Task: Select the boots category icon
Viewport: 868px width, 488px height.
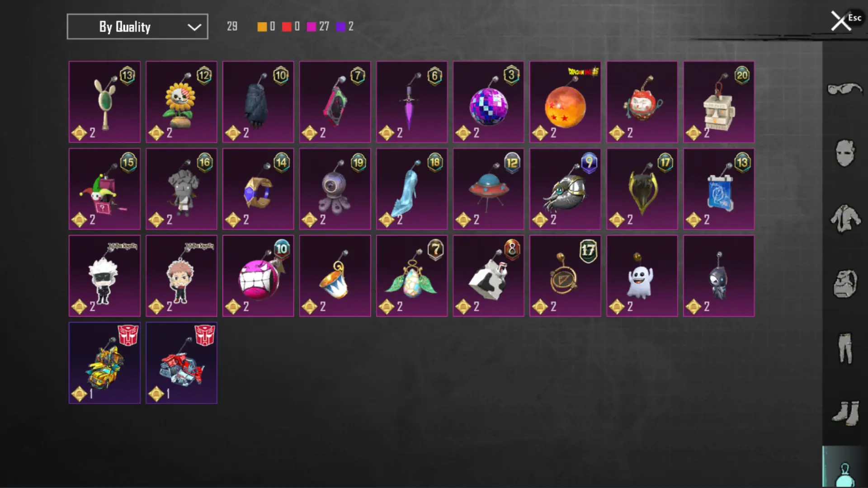Action: click(845, 413)
